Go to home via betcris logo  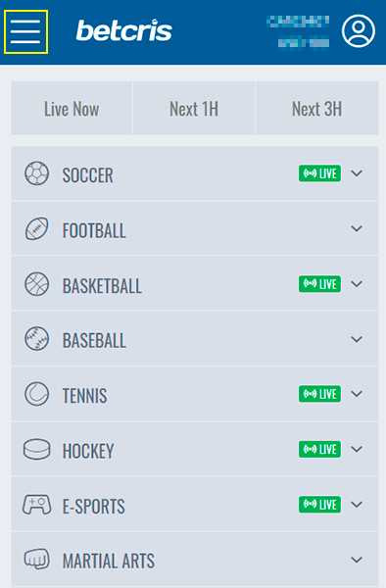124,30
